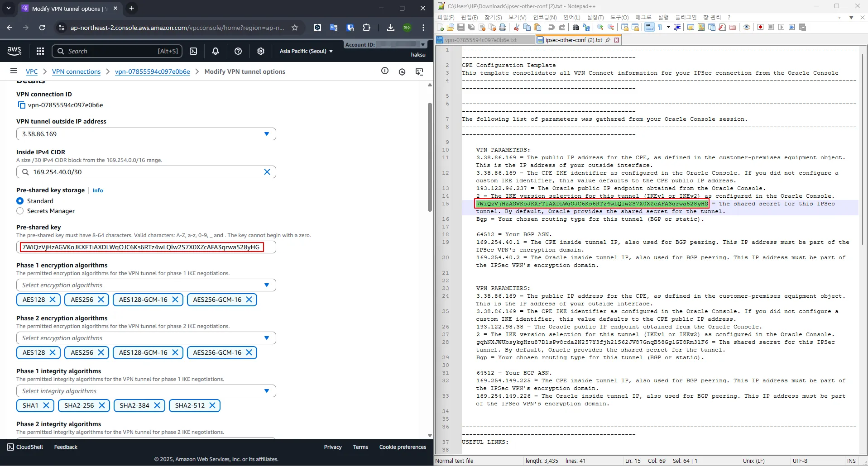This screenshot has height=466, width=868.
Task: Click AWS page vertical scrollbar thumb
Action: pos(430,157)
